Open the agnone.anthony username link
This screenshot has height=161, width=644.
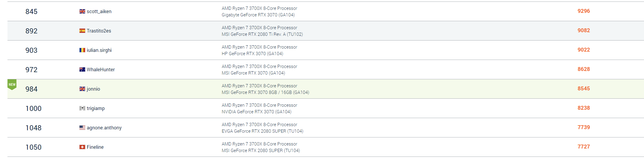(104, 128)
